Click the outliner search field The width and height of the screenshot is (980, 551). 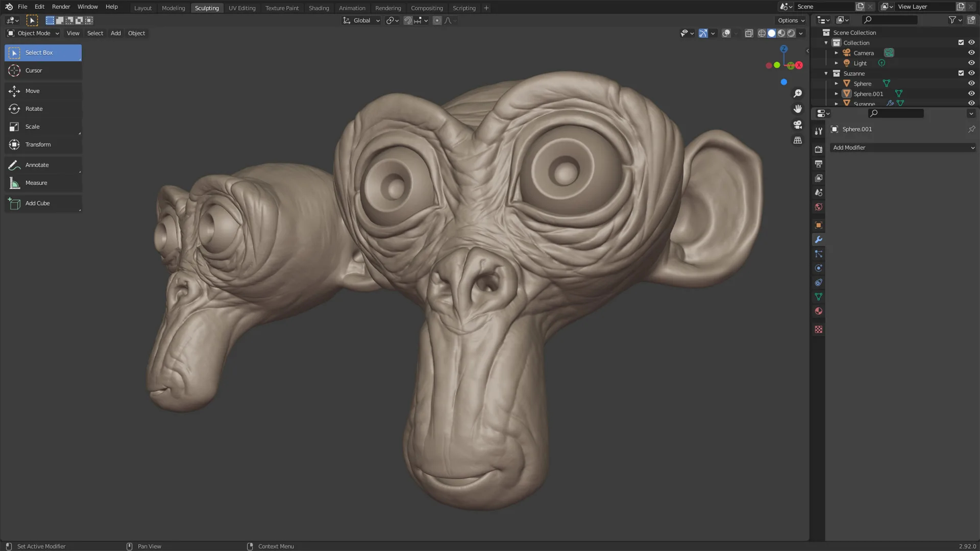(x=891, y=20)
